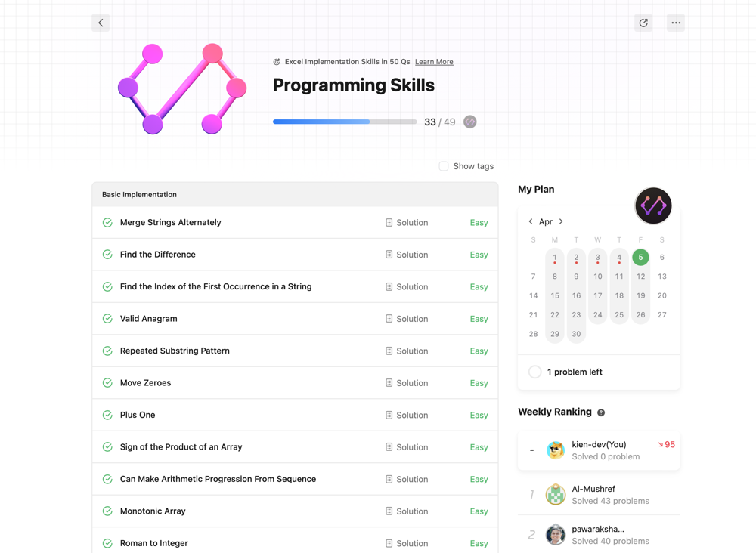Image resolution: width=756 pixels, height=553 pixels.
Task: Open the Learn More link
Action: point(434,62)
